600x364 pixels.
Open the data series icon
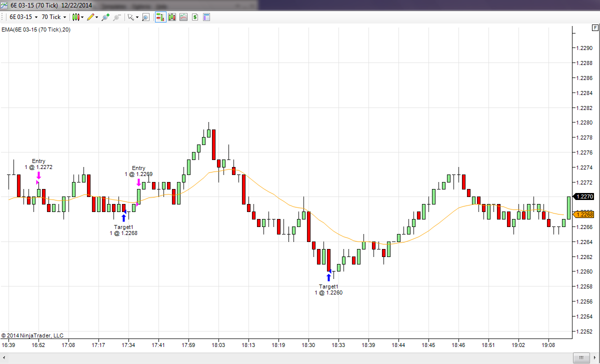pyautogui.click(x=172, y=17)
